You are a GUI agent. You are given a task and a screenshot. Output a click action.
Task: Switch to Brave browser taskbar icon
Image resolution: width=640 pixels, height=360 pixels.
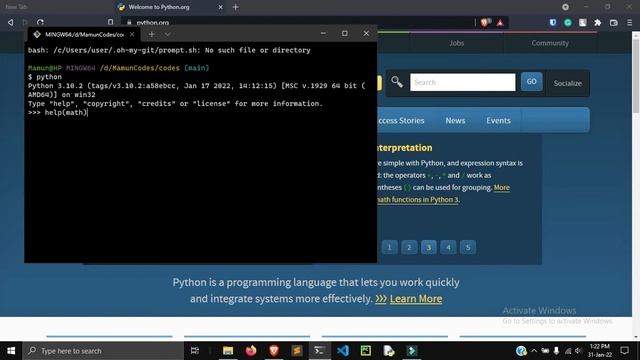point(274,351)
